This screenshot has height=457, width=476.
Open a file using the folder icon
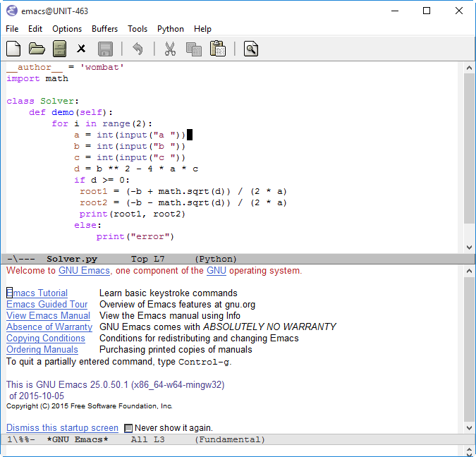point(37,49)
